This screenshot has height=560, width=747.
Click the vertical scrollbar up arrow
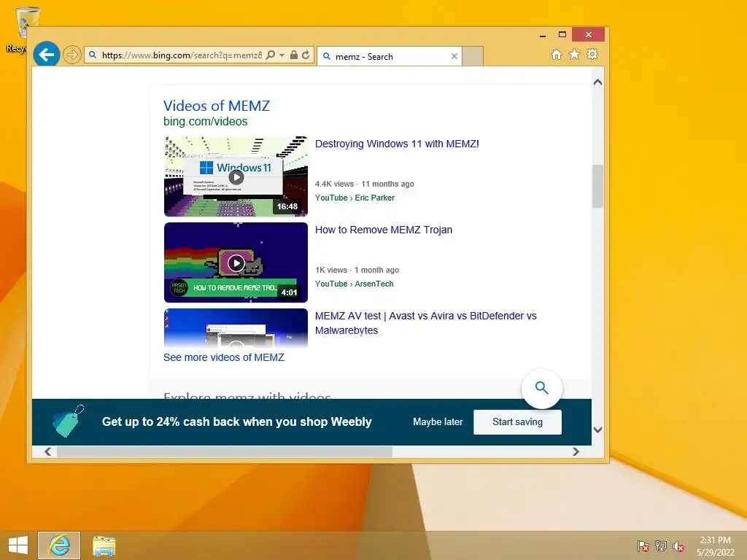click(598, 82)
